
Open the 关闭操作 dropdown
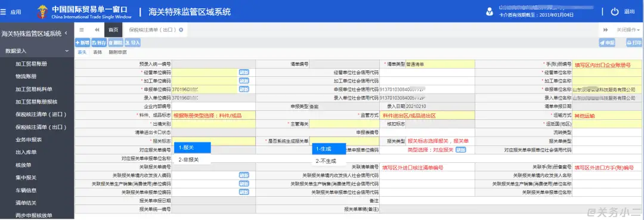click(x=628, y=30)
